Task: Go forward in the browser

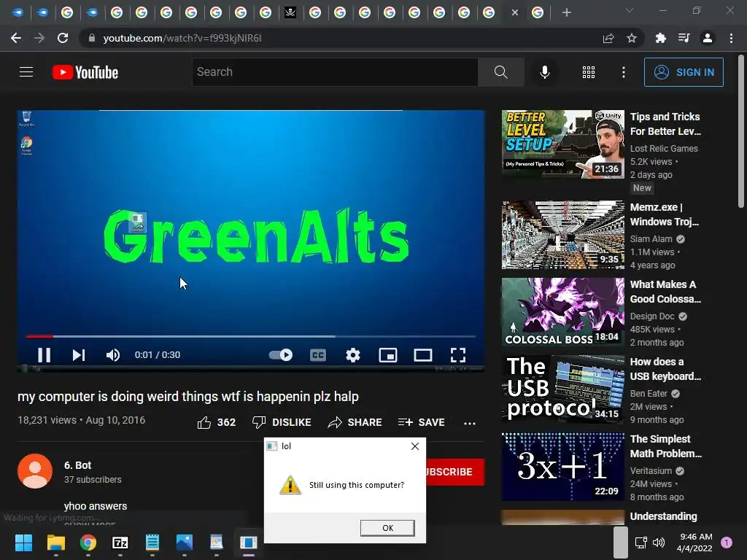Action: pyautogui.click(x=39, y=38)
